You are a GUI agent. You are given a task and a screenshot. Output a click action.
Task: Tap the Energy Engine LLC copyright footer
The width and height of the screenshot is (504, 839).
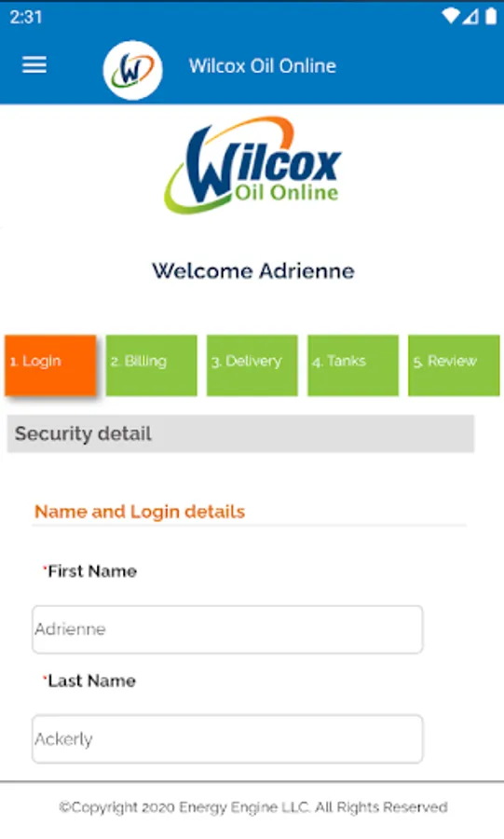252,807
